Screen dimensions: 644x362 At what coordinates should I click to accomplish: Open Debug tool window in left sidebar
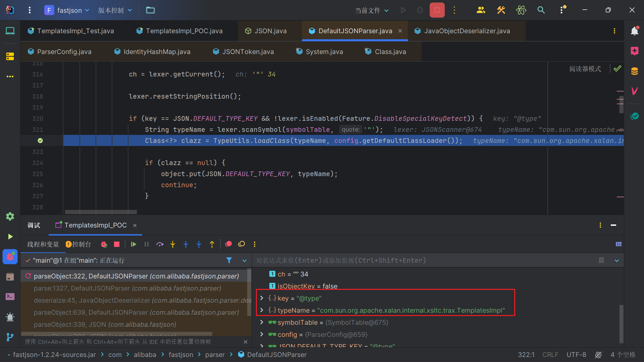[x=10, y=257]
